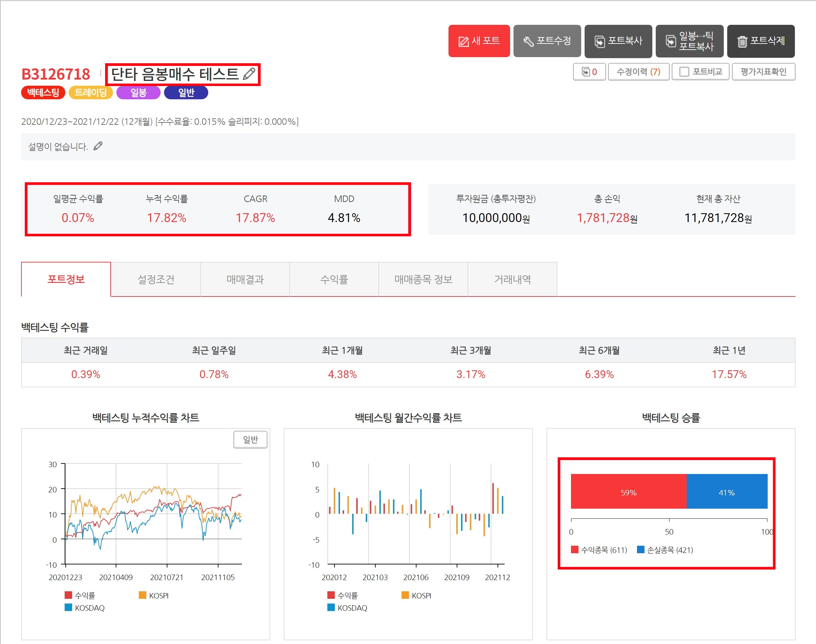The image size is (816, 644).
Task: Click the 새 포트 button
Action: coord(479,41)
